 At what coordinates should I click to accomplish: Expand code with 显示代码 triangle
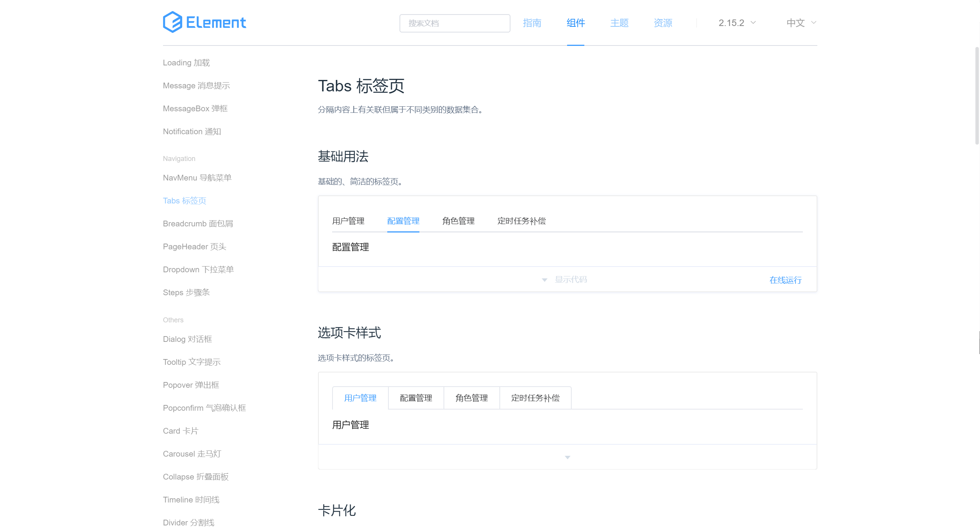[x=545, y=280]
